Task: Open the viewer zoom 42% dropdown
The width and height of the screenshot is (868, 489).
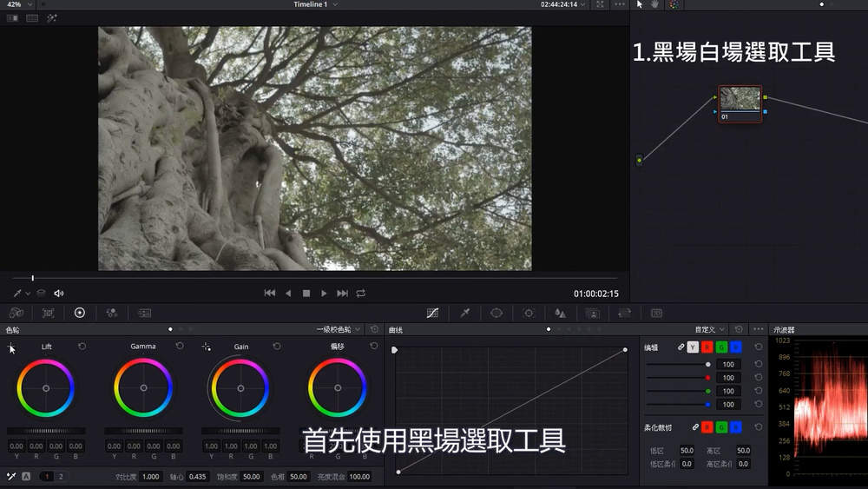Action: pos(18,4)
